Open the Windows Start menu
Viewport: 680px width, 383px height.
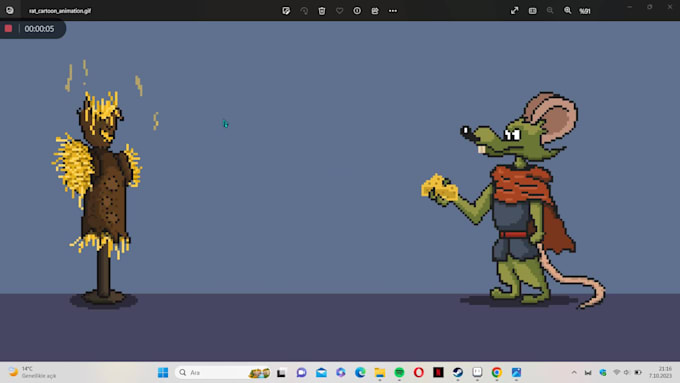pyautogui.click(x=163, y=373)
